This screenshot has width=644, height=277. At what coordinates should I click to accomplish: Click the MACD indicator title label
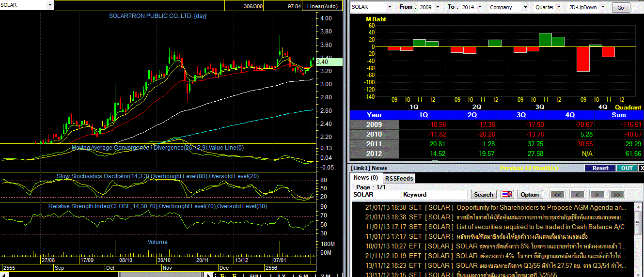point(157,148)
